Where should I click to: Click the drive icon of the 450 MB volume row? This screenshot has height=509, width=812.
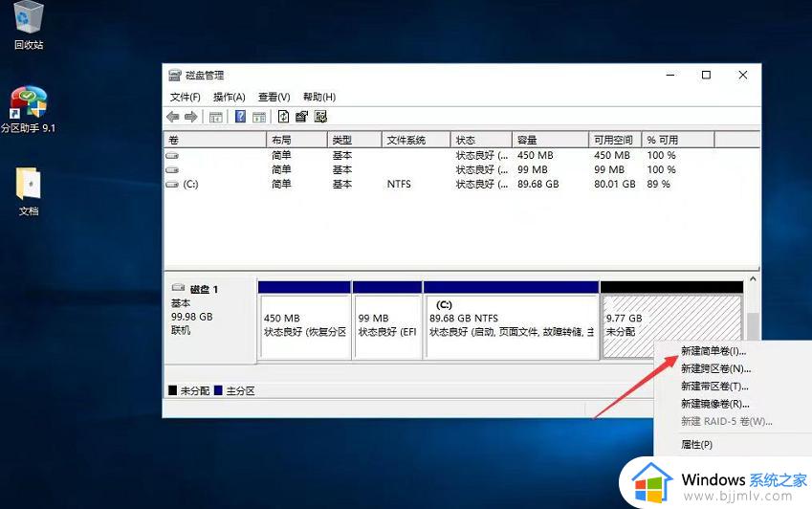tap(172, 155)
